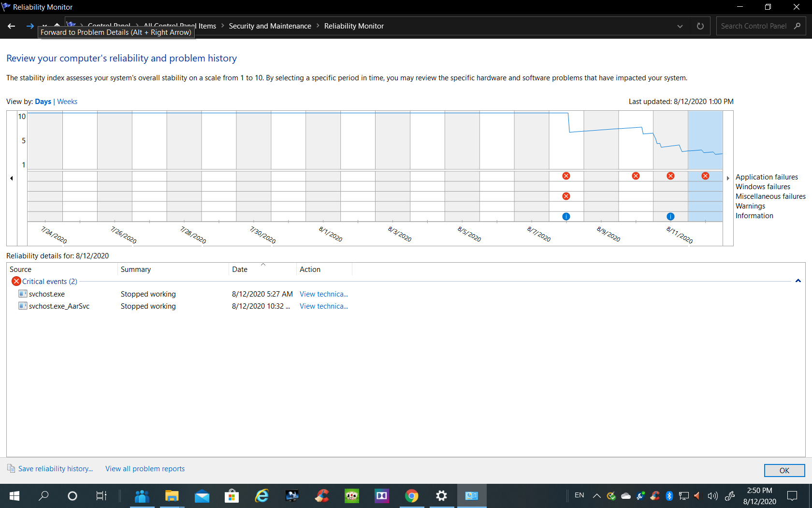The height and width of the screenshot is (508, 812).
Task: Switch chart view to Days
Action: (x=43, y=102)
